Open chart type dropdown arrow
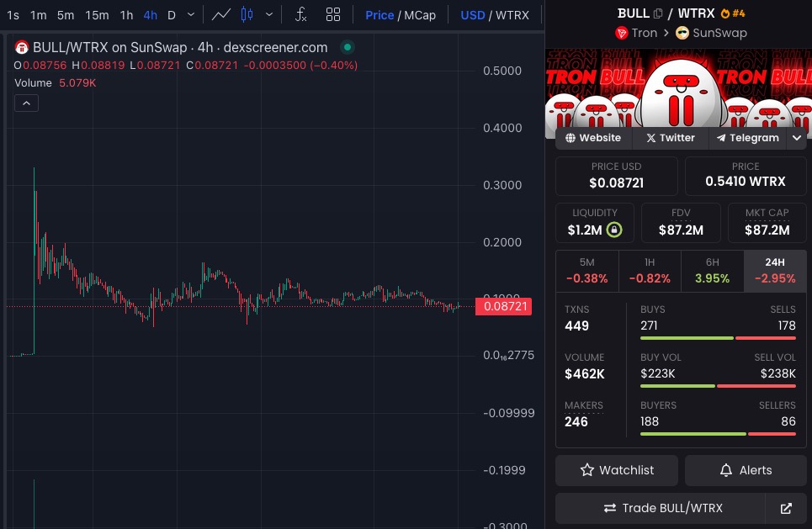The width and height of the screenshot is (812, 529). pos(268,15)
